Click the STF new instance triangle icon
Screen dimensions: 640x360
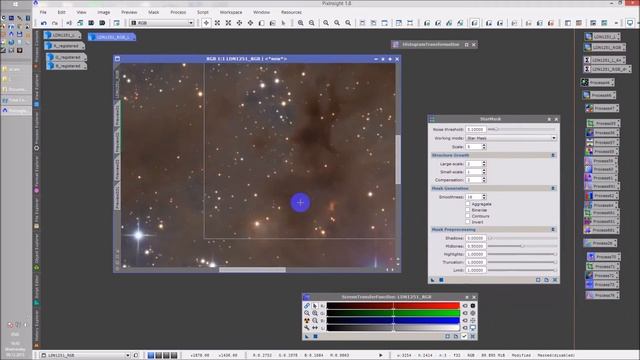pyautogui.click(x=307, y=336)
